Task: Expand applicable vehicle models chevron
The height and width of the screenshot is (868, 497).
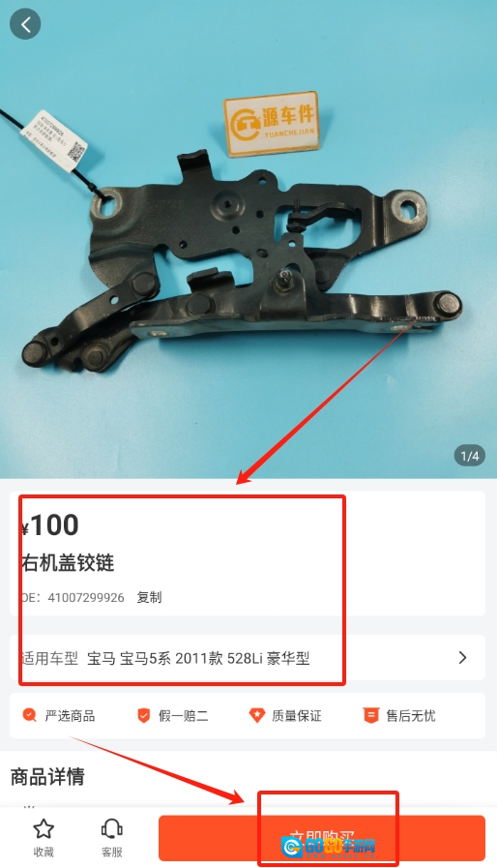Action: click(x=463, y=658)
